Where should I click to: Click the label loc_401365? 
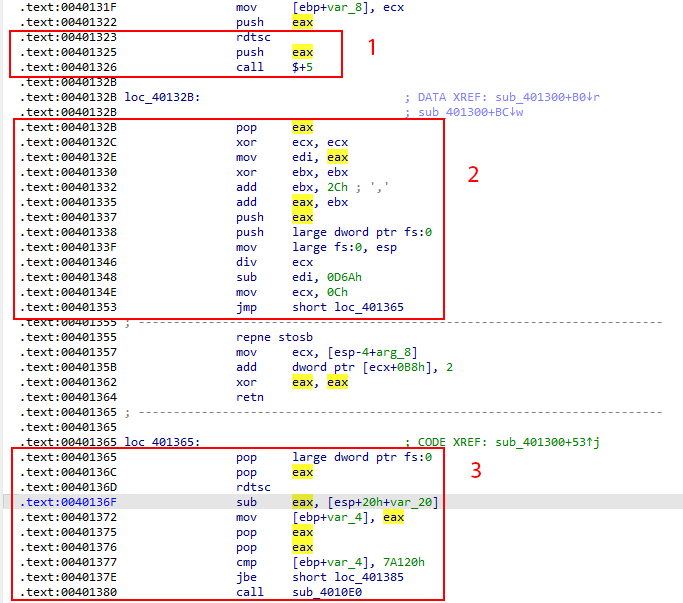[x=162, y=442]
